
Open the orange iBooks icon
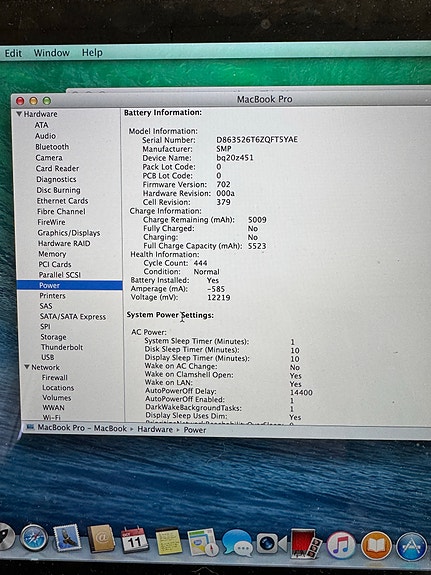pyautogui.click(x=376, y=545)
